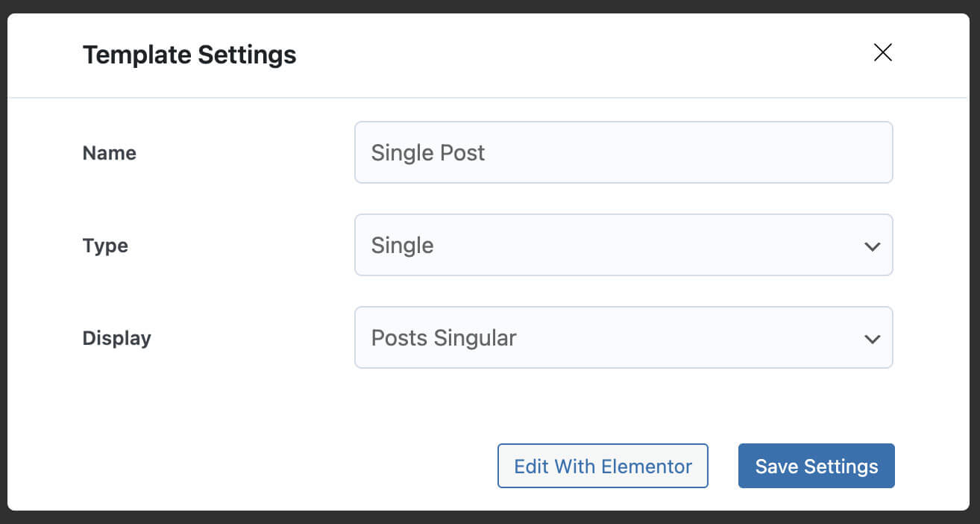Open the Type combo box

point(623,245)
